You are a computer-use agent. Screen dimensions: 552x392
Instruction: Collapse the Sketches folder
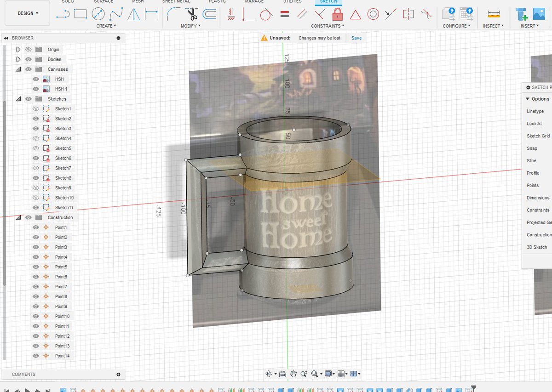[x=18, y=99]
